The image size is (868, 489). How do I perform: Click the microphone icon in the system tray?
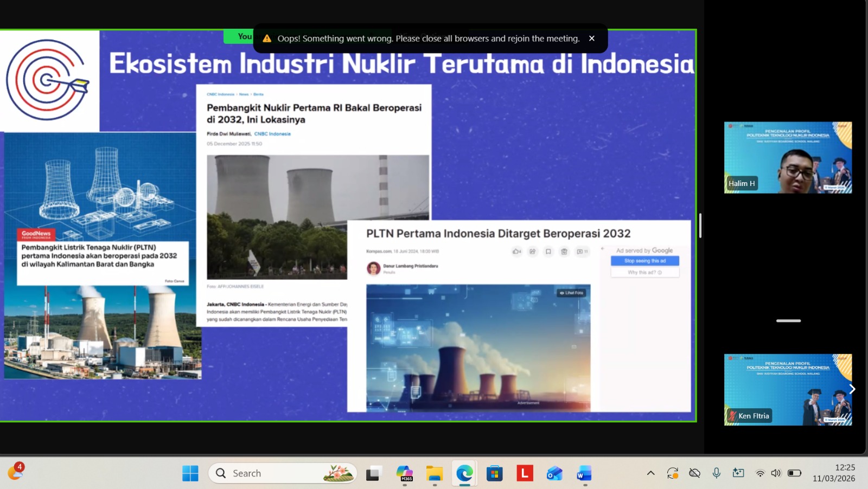[717, 472]
